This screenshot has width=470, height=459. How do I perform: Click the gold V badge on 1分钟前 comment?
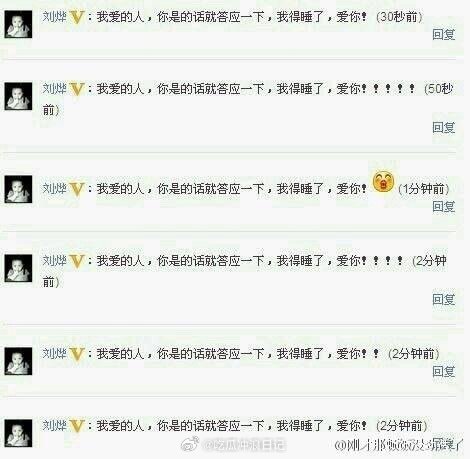tap(77, 189)
